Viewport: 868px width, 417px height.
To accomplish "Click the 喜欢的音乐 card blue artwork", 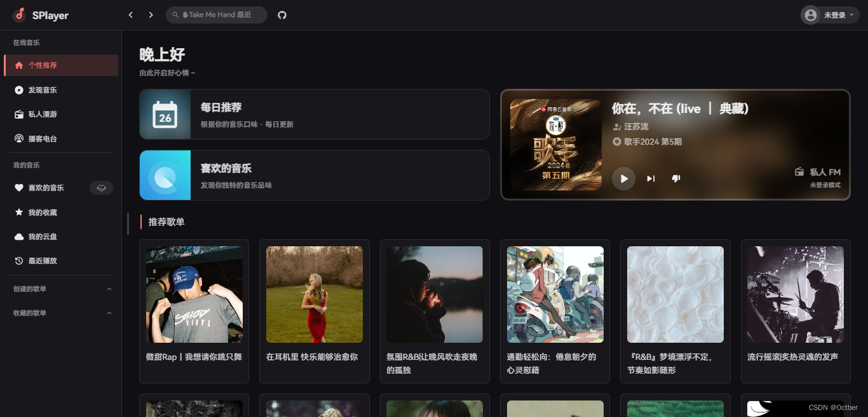I will pyautogui.click(x=165, y=175).
